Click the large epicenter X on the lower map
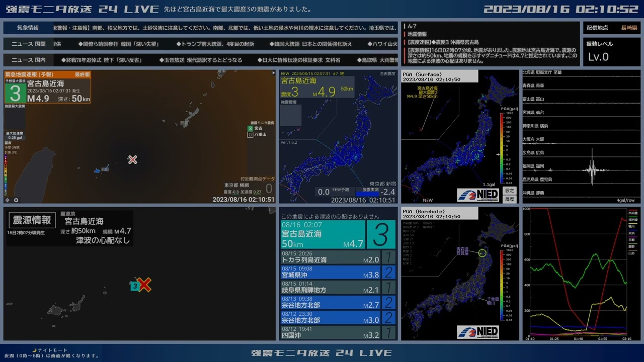The image size is (644, 362). (145, 285)
